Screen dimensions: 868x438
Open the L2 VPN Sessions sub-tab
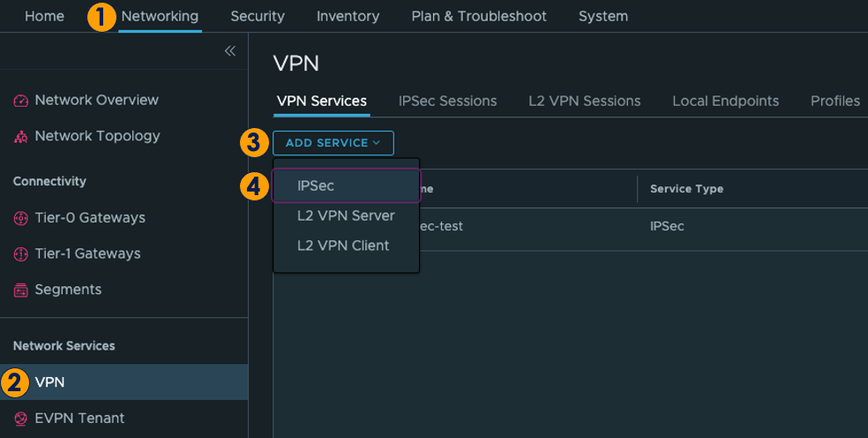[x=584, y=101]
